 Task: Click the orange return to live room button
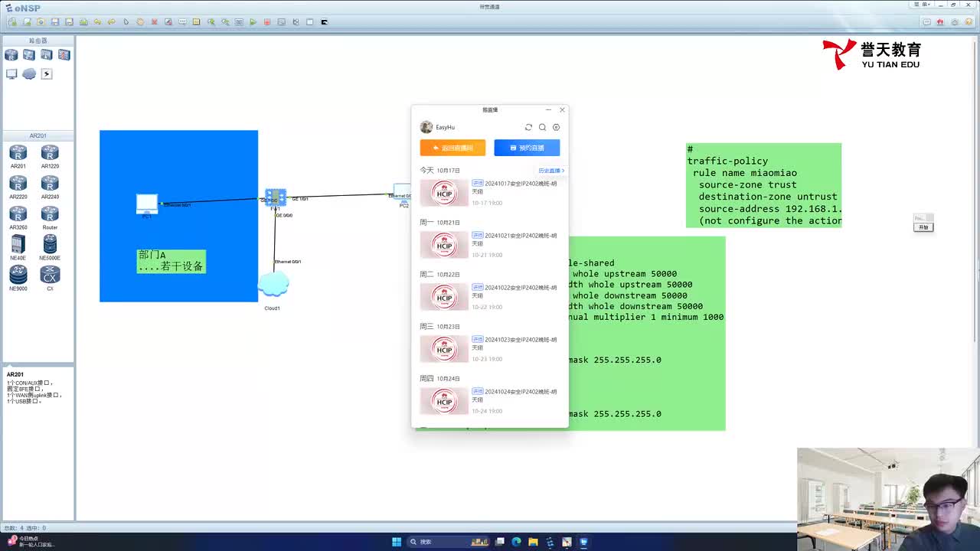(452, 148)
